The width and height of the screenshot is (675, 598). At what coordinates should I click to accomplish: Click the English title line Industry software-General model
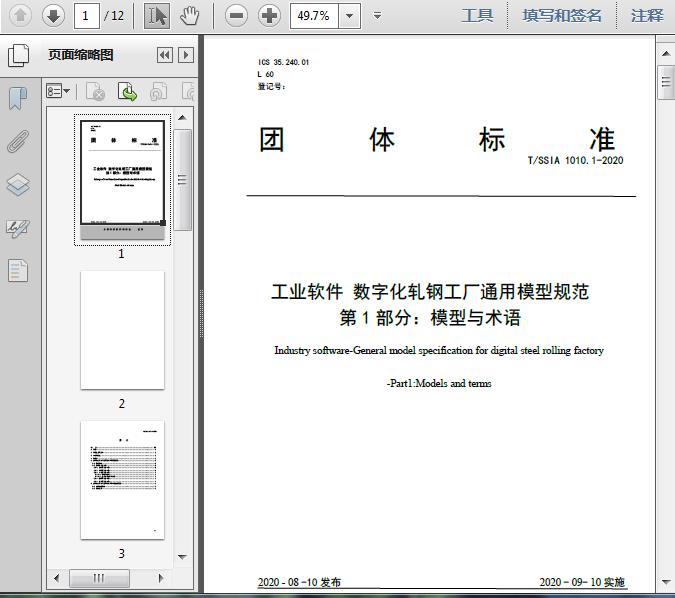coord(439,350)
